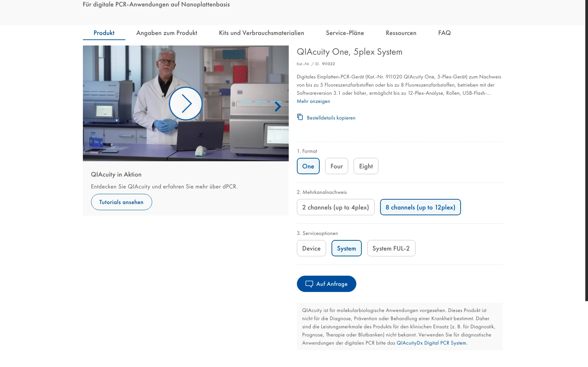Select the Four format option
588x367 pixels.
pyautogui.click(x=337, y=166)
